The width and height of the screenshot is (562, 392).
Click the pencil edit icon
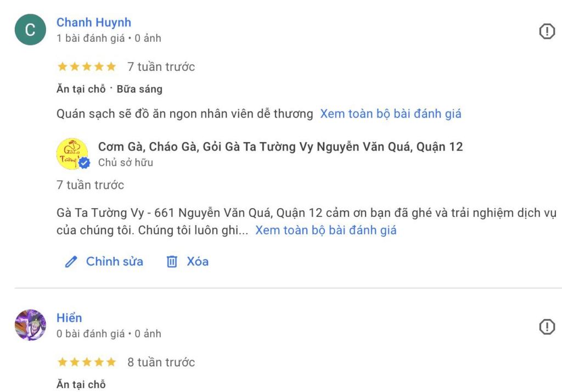pyautogui.click(x=71, y=262)
